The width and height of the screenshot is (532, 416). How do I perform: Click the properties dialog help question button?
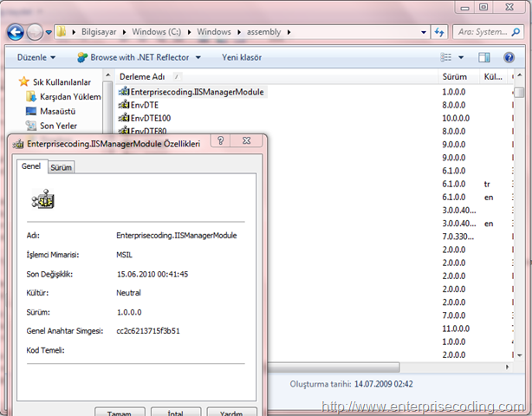(x=221, y=140)
